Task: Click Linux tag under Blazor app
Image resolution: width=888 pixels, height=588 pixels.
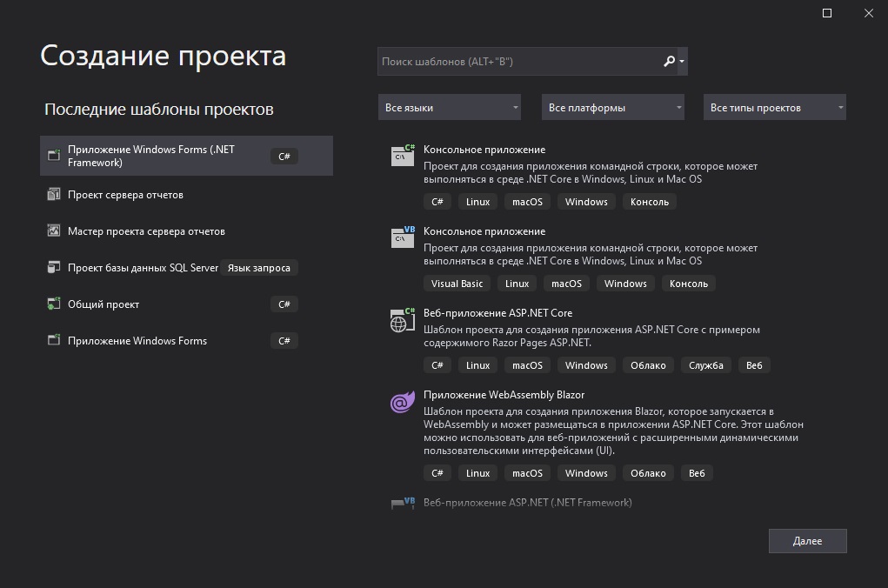Action: pos(477,473)
